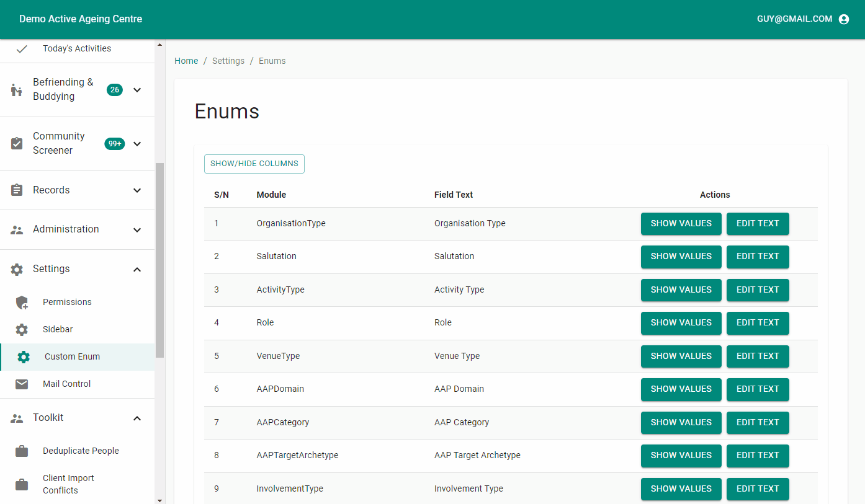The width and height of the screenshot is (865, 504).
Task: Click the Mail Control envelope icon
Action: click(x=22, y=384)
